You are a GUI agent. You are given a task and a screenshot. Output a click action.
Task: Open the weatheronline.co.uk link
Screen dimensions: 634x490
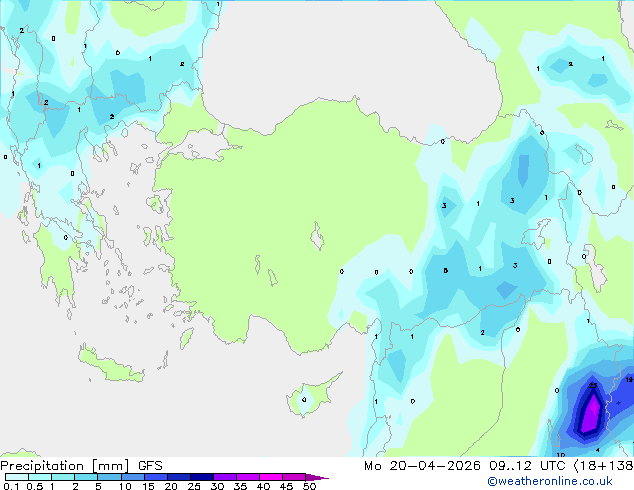point(550,481)
